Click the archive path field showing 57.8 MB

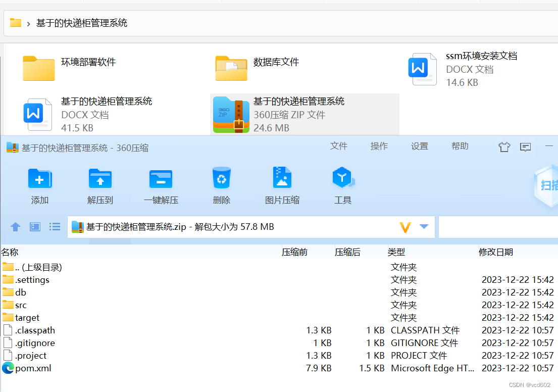pyautogui.click(x=251, y=227)
